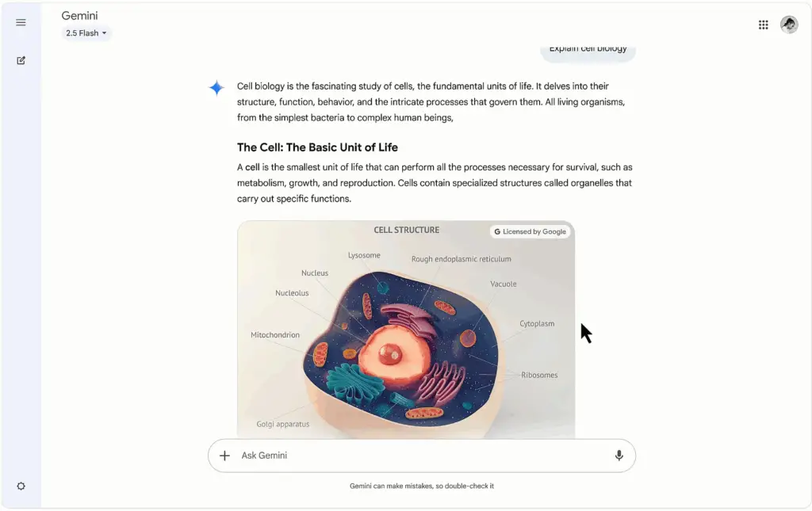Click the dropdown arrow next to 2.5 Flash
812x511 pixels.
coord(105,33)
